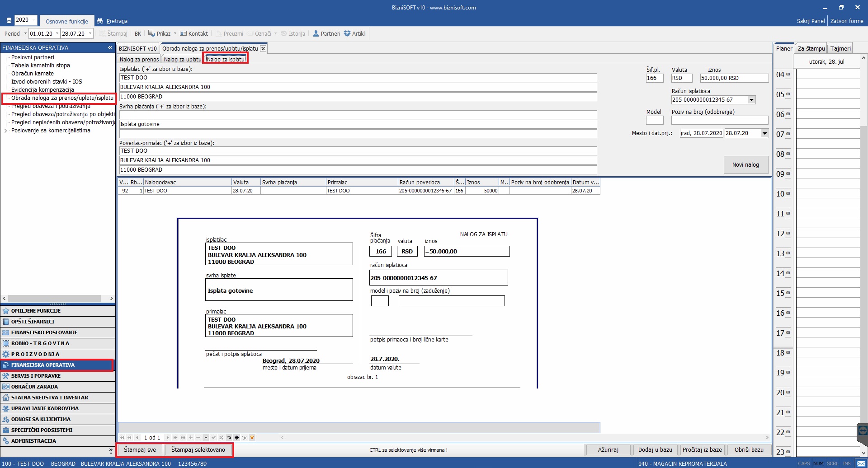Viewport: 868px width, 468px height.
Task: Click the envelope icon in status bar
Action: pyautogui.click(x=861, y=463)
